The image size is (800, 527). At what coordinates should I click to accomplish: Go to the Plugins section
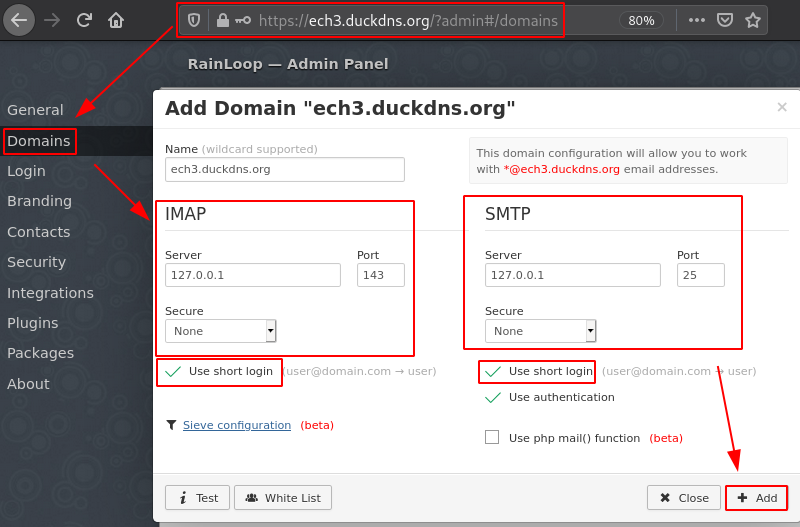[x=32, y=323]
